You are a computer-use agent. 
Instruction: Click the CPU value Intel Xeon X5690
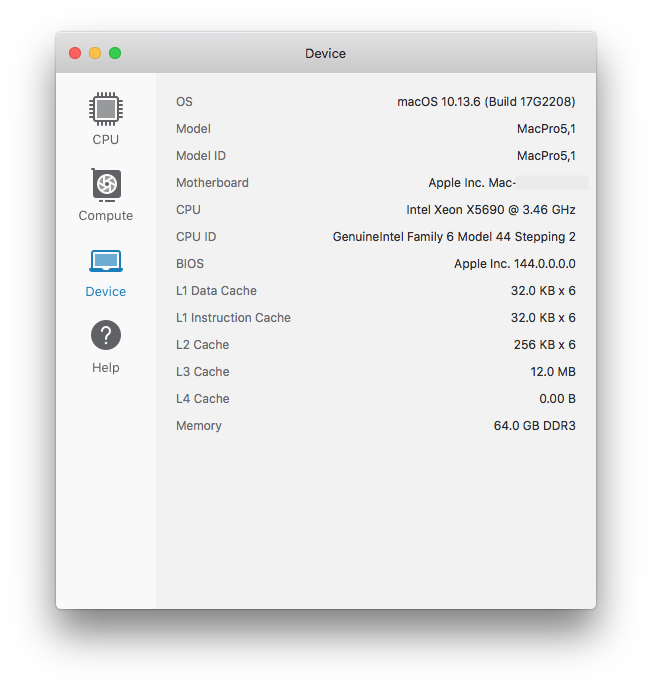[491, 210]
